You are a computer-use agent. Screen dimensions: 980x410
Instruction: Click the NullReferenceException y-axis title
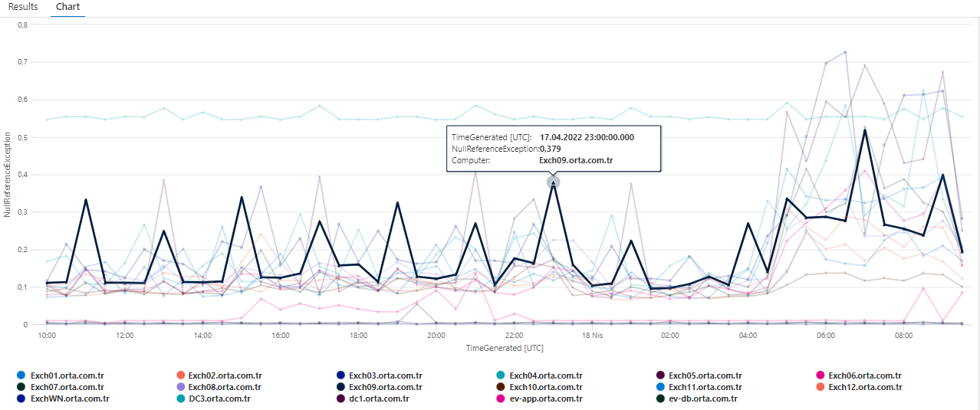click(x=7, y=173)
